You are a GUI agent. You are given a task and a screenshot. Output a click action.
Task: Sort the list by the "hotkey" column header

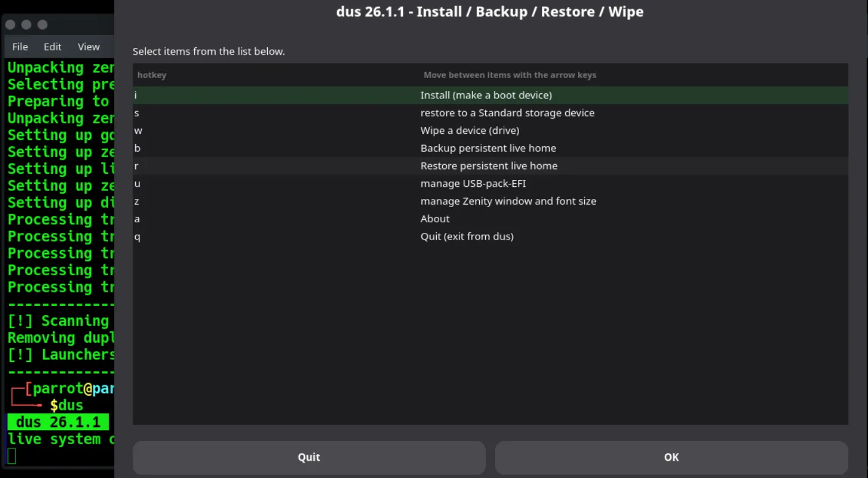click(x=152, y=75)
